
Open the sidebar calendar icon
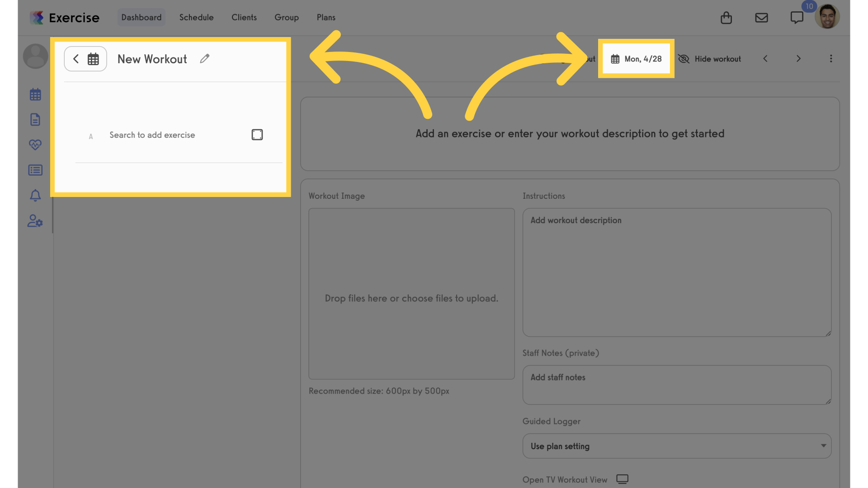coord(35,94)
